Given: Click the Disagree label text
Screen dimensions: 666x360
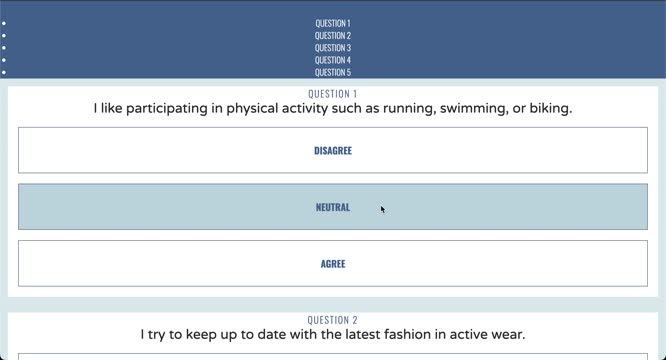Looking at the screenshot, I should tap(333, 151).
